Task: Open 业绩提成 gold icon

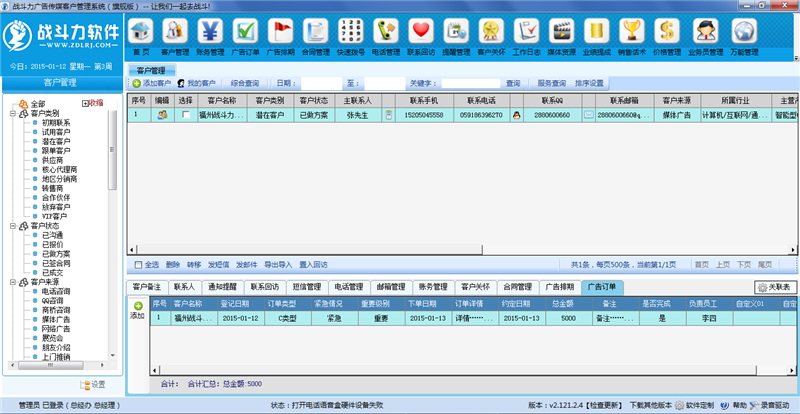Action: click(597, 31)
